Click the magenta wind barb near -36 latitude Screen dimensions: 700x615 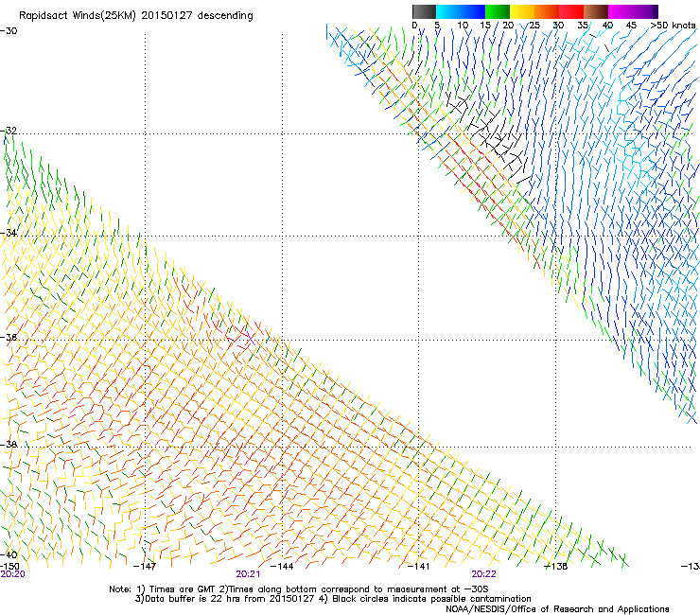pos(250,338)
